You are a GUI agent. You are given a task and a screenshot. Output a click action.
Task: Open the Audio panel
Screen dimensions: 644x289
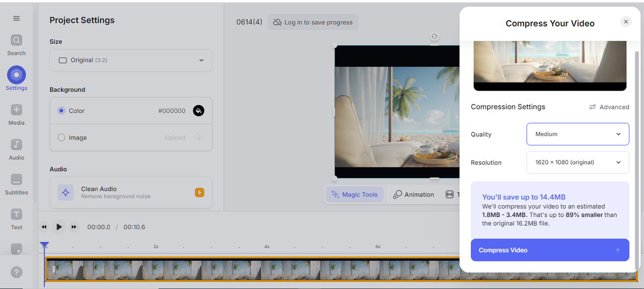click(x=17, y=149)
